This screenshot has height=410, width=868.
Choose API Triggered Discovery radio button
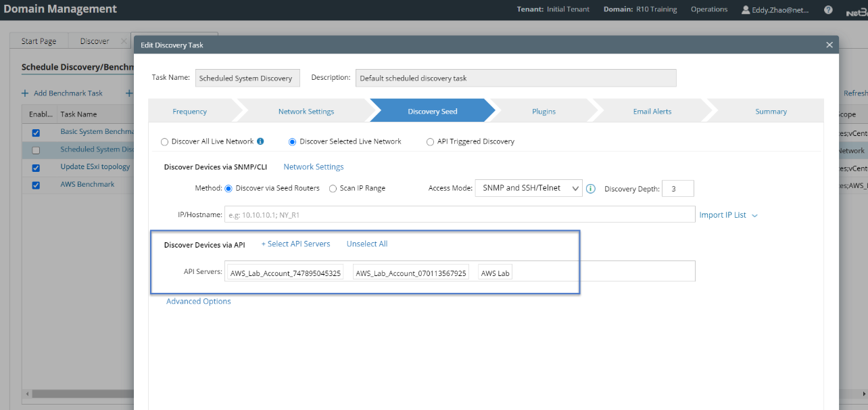[430, 142]
